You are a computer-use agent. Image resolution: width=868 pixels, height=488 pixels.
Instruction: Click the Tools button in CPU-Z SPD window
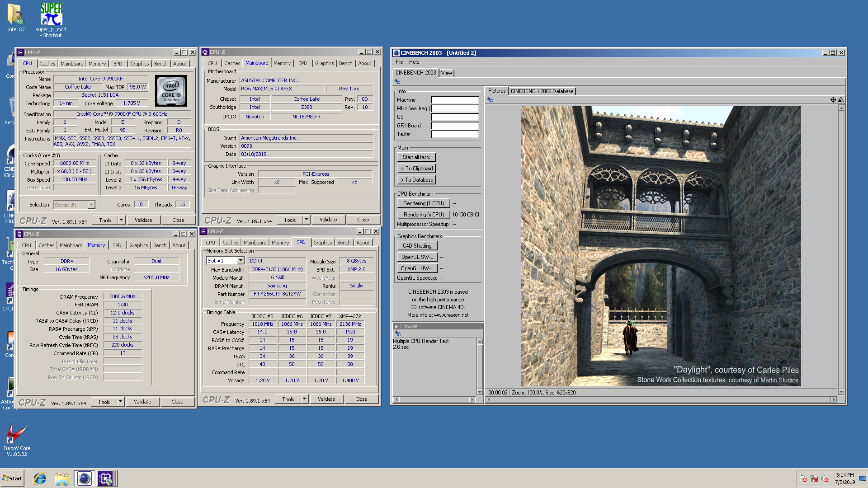[288, 399]
